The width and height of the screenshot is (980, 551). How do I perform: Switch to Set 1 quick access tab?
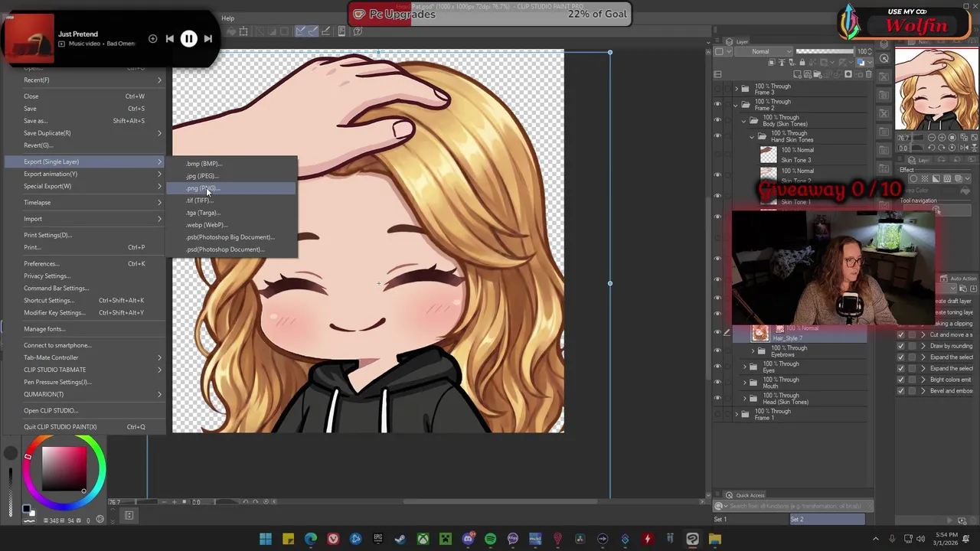coord(751,520)
